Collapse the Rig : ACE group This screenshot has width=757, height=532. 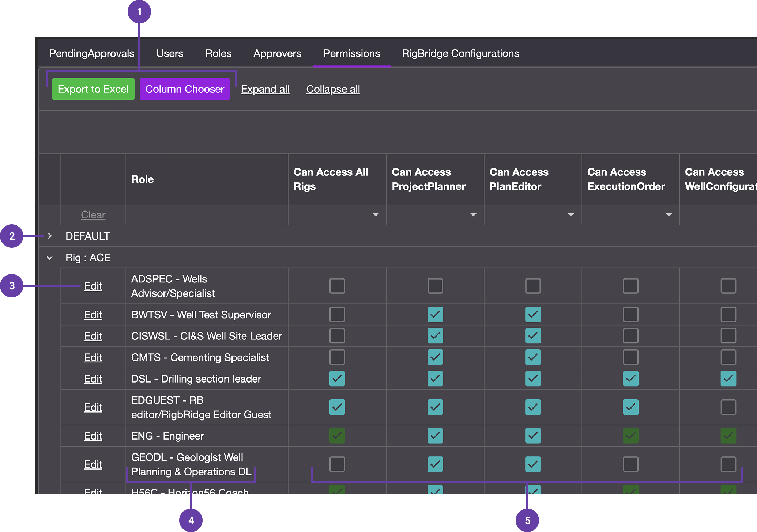pos(50,258)
